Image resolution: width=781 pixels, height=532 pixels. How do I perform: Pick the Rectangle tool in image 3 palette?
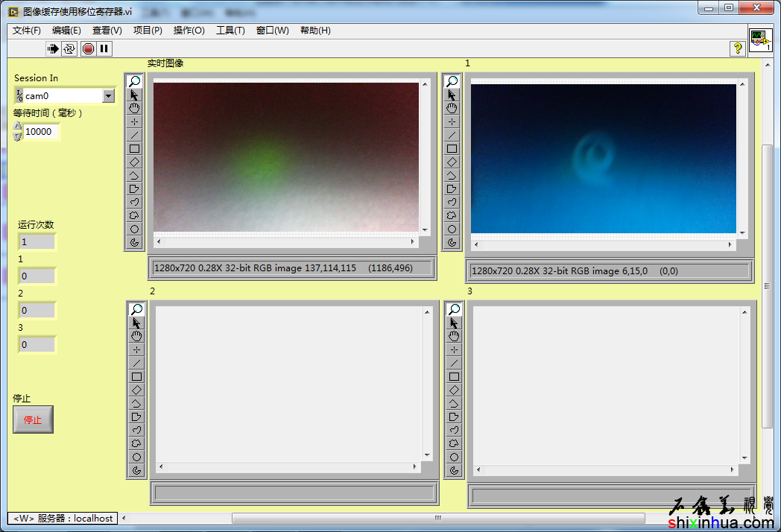tap(454, 376)
